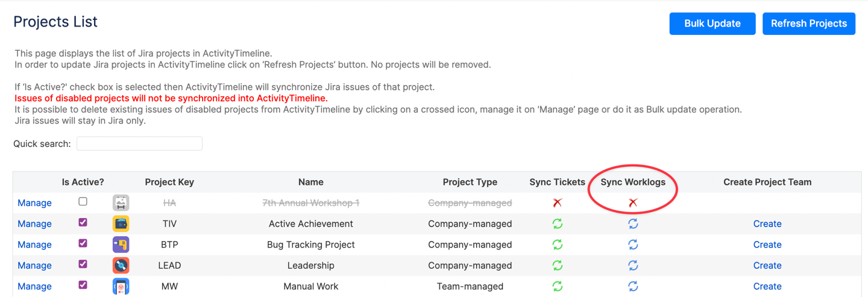Viewport: 868px width, 297px height.
Task: Click the TIV project avatar icon
Action: pos(121,224)
